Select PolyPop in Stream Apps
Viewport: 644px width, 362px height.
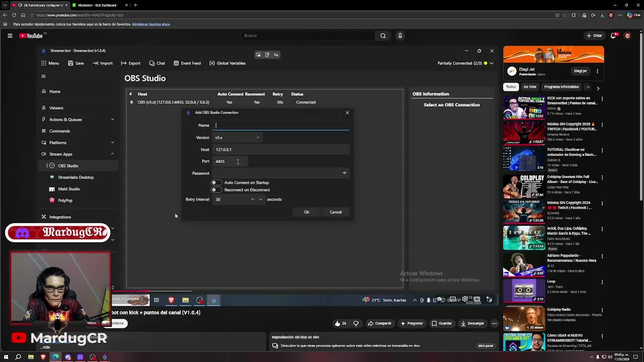[65, 200]
